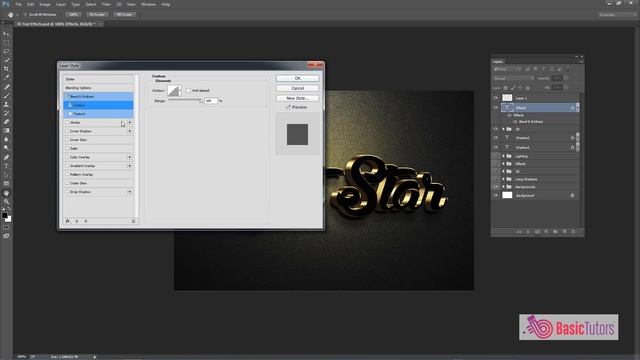This screenshot has width=640, height=360.
Task: Link layers icon in Layers panel footer
Action: tap(519, 231)
